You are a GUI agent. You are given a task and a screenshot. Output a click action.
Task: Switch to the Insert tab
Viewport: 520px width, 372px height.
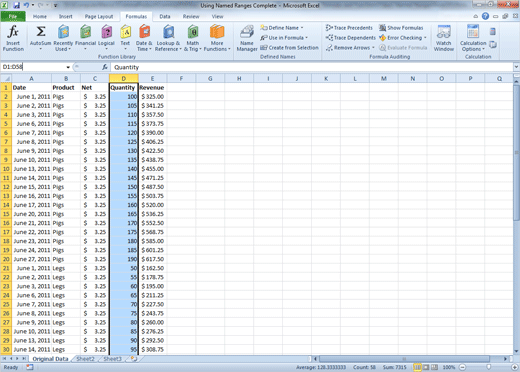click(65, 16)
